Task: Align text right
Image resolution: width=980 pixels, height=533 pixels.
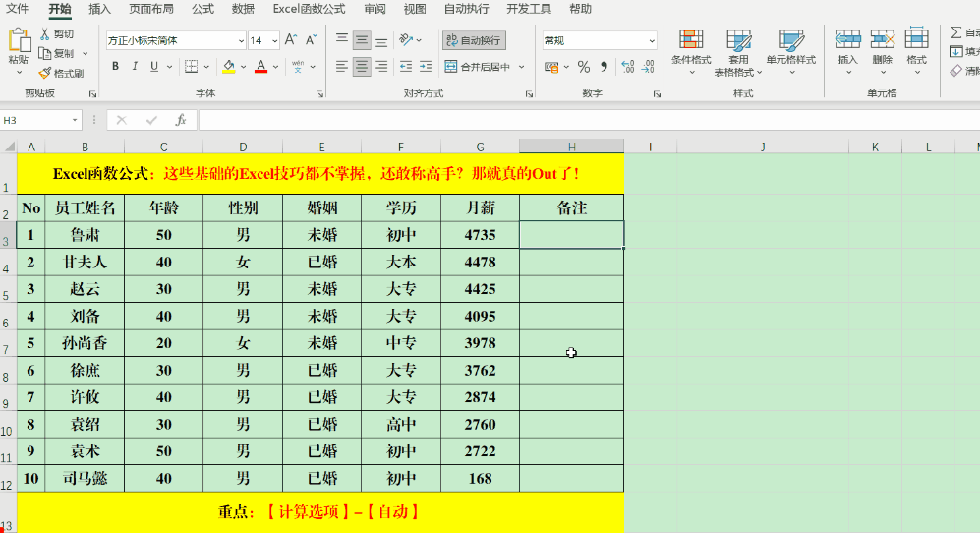Action: click(381, 66)
